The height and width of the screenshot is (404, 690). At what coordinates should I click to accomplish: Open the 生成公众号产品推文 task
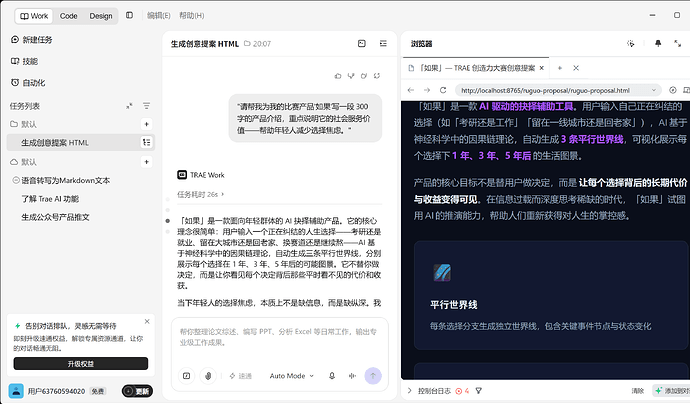click(55, 217)
